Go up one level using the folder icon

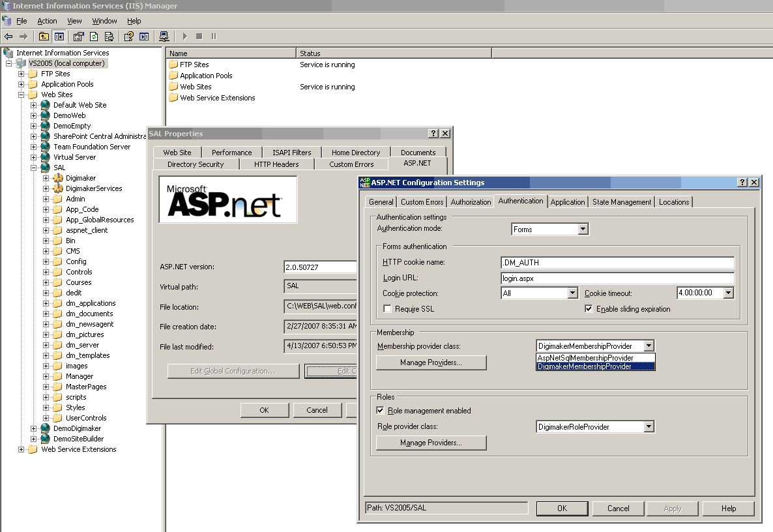[x=44, y=37]
